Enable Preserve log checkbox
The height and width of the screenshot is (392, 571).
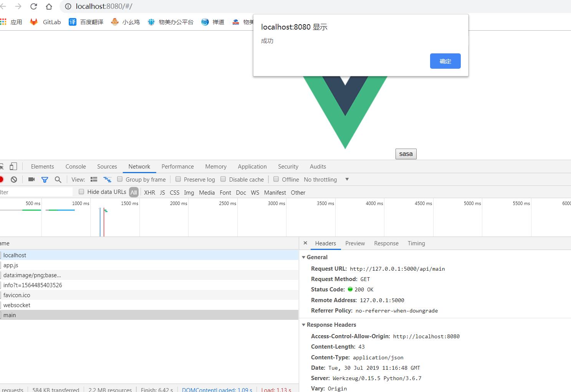[x=178, y=179]
